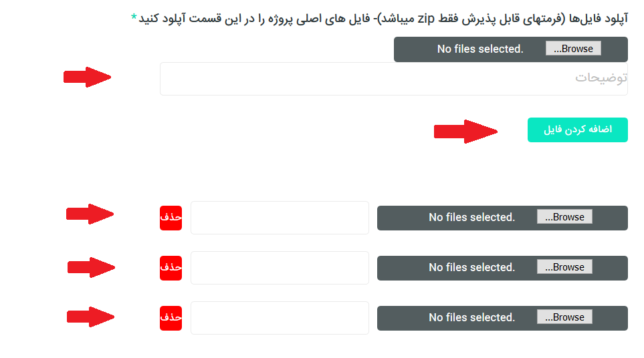Click the red arrow pointing at اضافه کردن فایل

(465, 132)
